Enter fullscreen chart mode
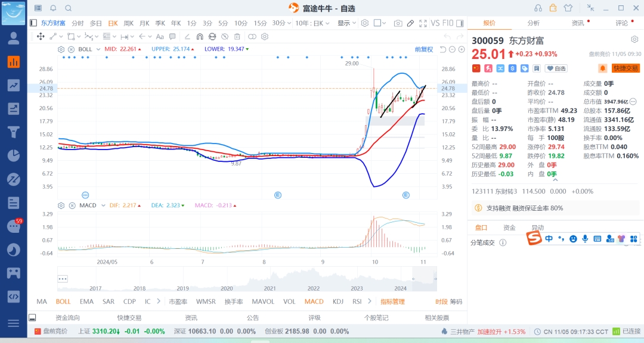644x343 pixels. (423, 23)
